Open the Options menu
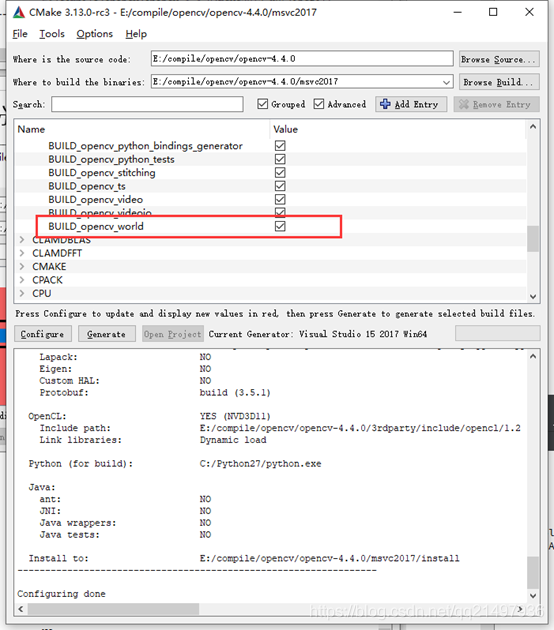554x630 pixels. (95, 34)
